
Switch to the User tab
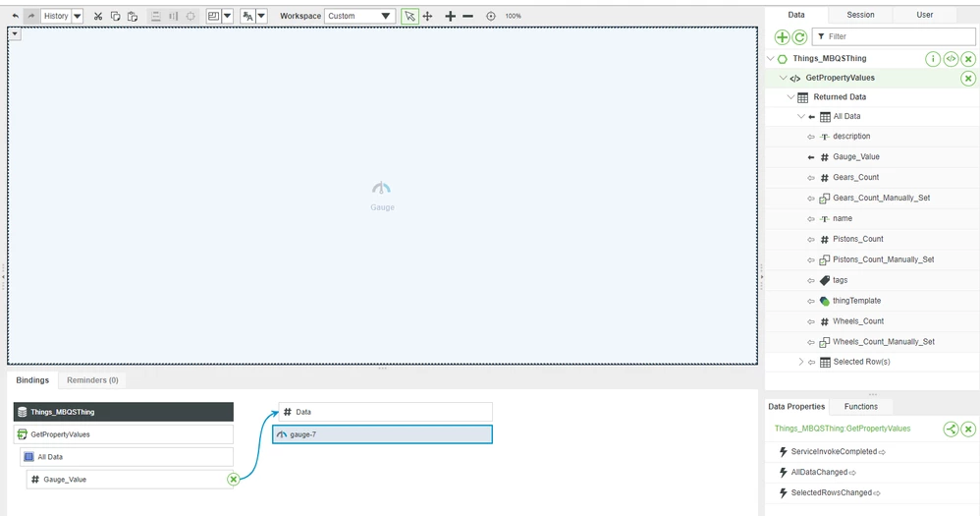(x=925, y=15)
